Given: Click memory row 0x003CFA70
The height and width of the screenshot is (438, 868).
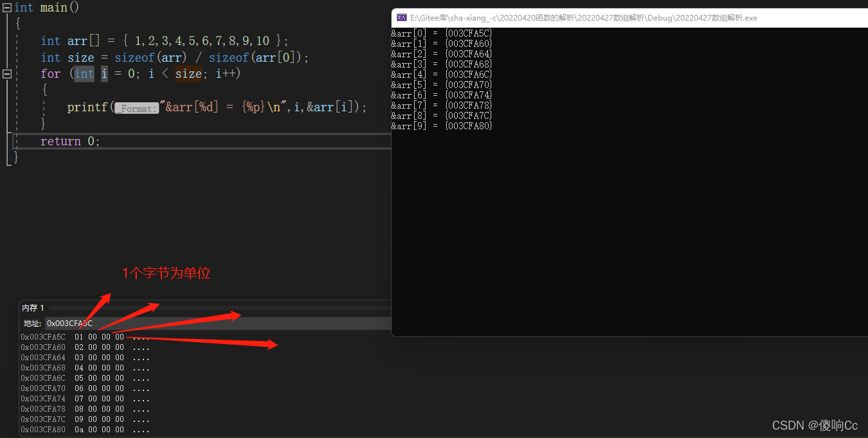Looking at the screenshot, I should click(85, 388).
